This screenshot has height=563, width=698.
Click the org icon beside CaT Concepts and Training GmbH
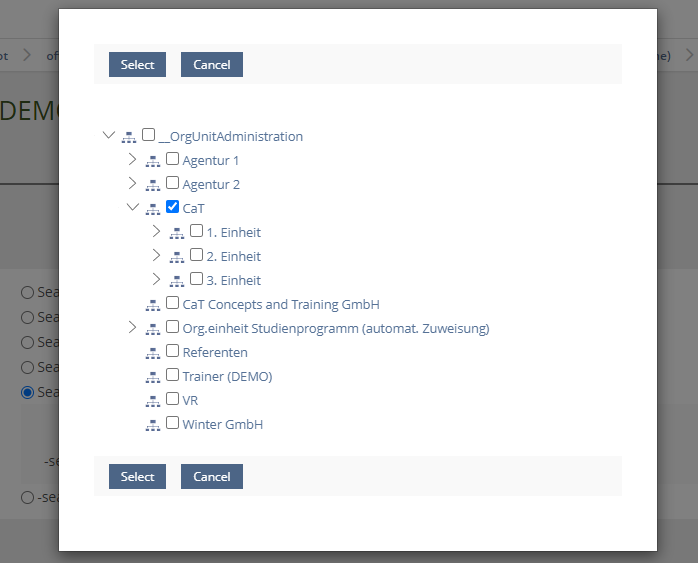point(153,305)
